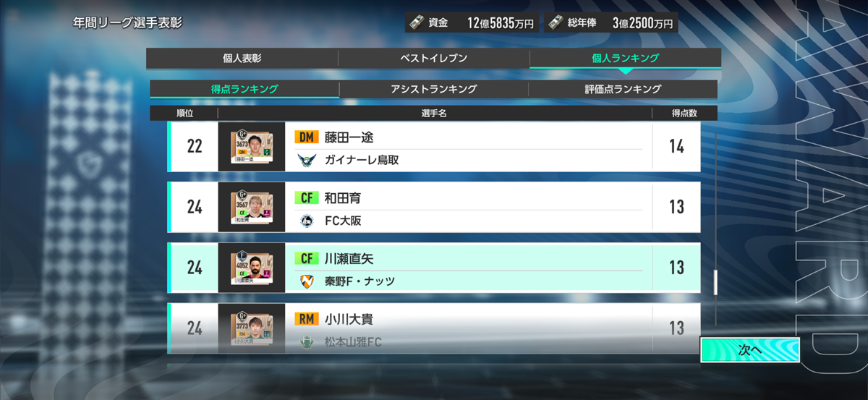
Task: Click the 松本山雅FC club emblem
Action: 307,341
